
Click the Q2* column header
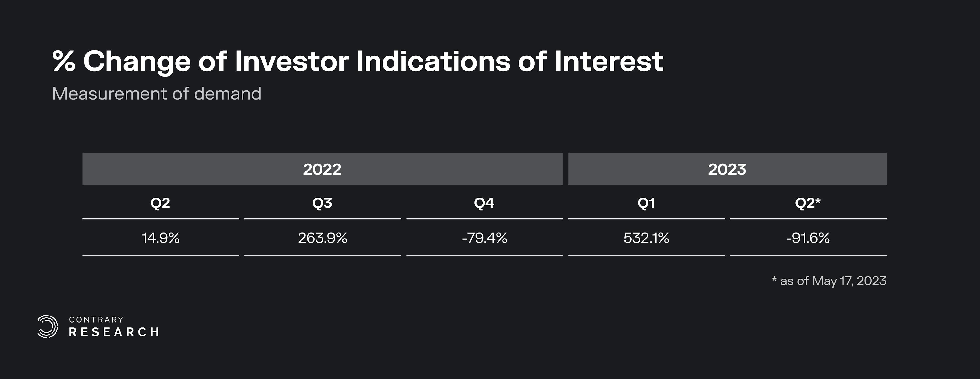(x=808, y=203)
